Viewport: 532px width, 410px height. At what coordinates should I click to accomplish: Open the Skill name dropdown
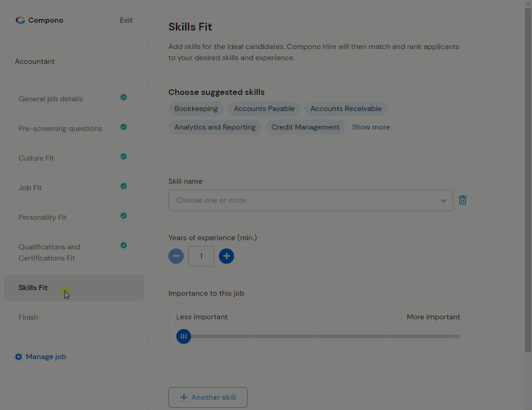pyautogui.click(x=311, y=200)
